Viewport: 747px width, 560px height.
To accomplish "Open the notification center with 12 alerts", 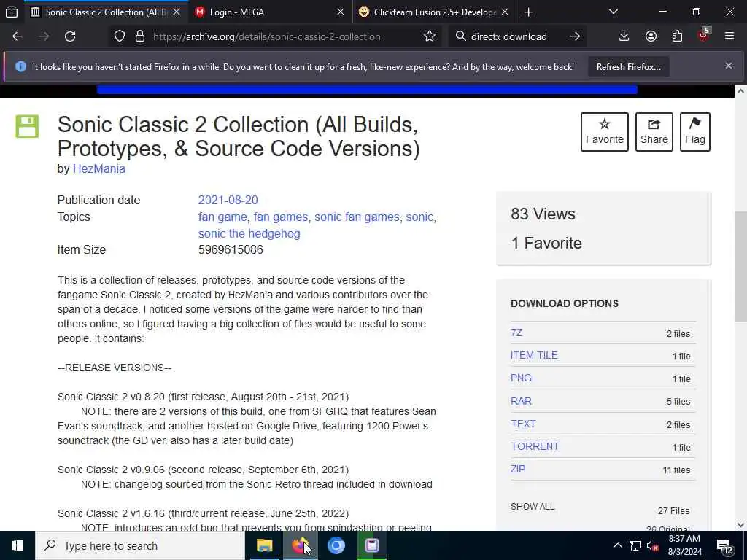I will pos(724,546).
